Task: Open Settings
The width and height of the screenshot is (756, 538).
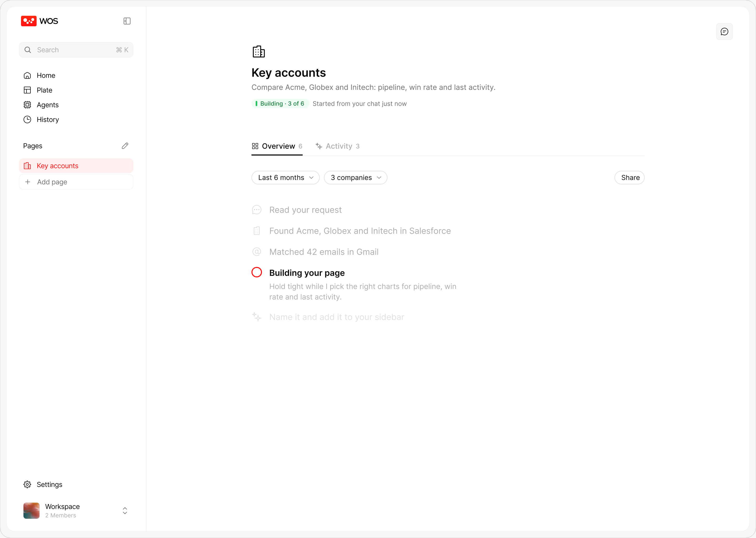Action: pos(76,484)
